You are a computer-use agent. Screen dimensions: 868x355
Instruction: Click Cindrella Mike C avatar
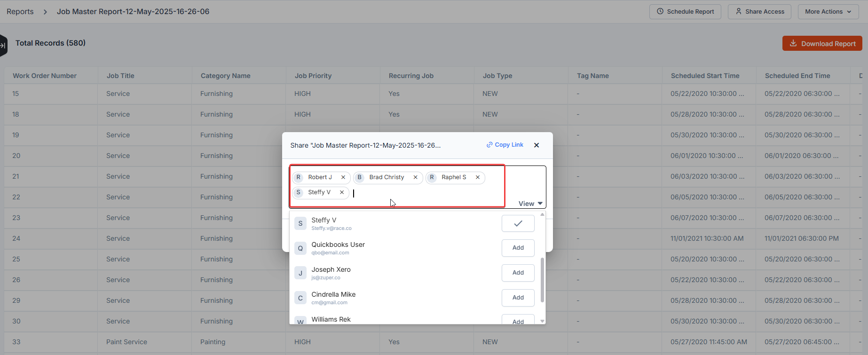tap(300, 298)
